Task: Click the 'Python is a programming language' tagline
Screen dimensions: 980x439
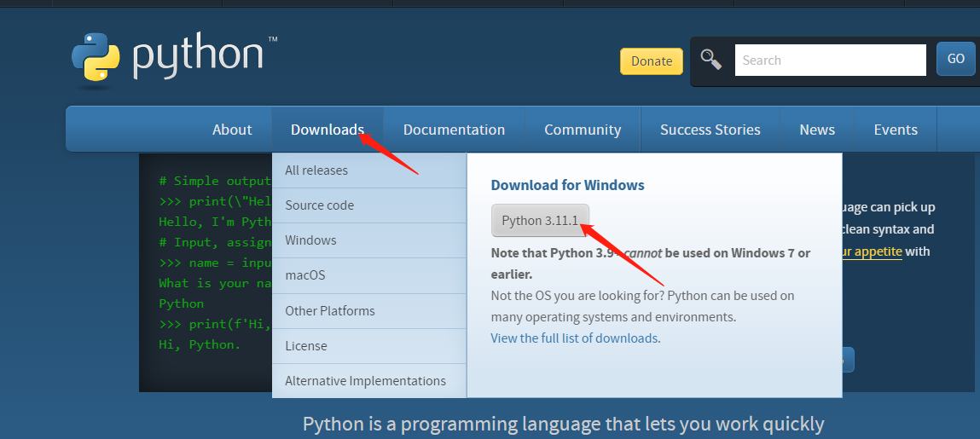Action: pyautogui.click(x=563, y=425)
